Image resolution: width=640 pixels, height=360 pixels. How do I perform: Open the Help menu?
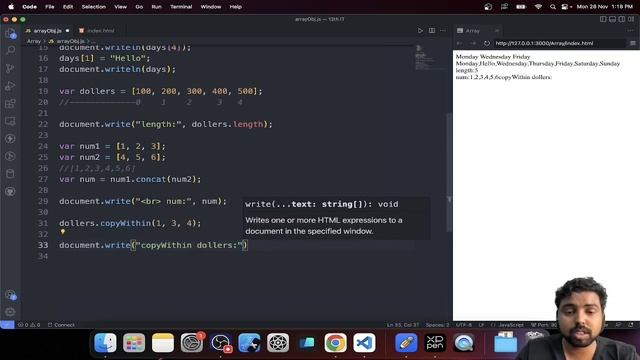[236, 7]
